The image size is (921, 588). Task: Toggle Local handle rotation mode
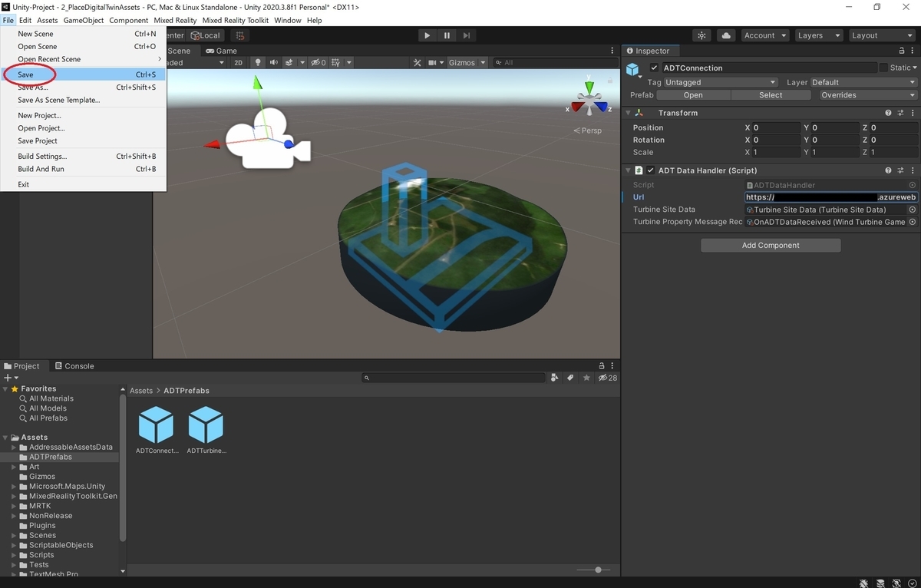click(205, 35)
